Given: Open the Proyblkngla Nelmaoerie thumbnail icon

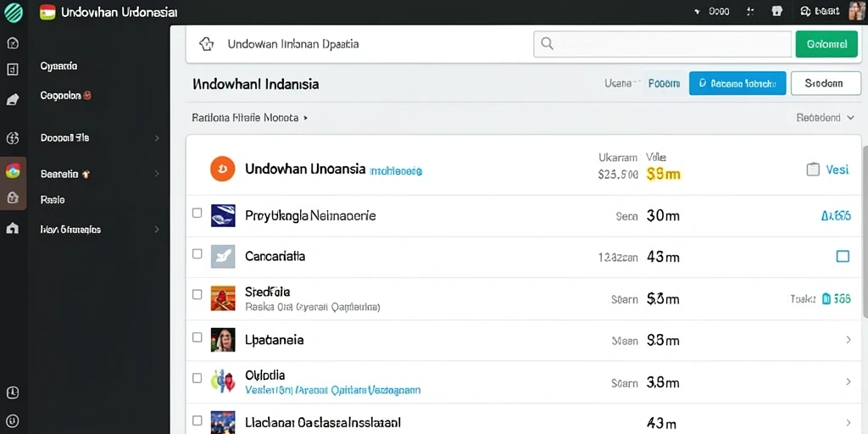Looking at the screenshot, I should (x=223, y=215).
